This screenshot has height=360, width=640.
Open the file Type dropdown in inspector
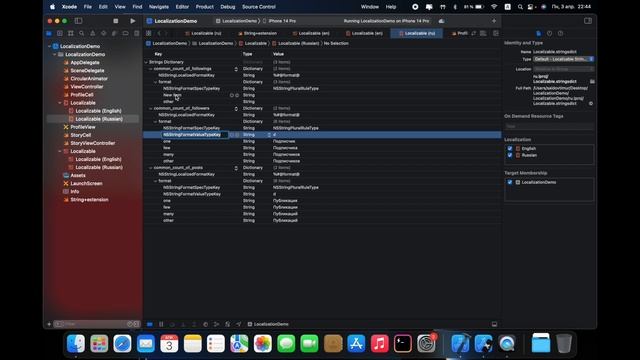tap(563, 59)
